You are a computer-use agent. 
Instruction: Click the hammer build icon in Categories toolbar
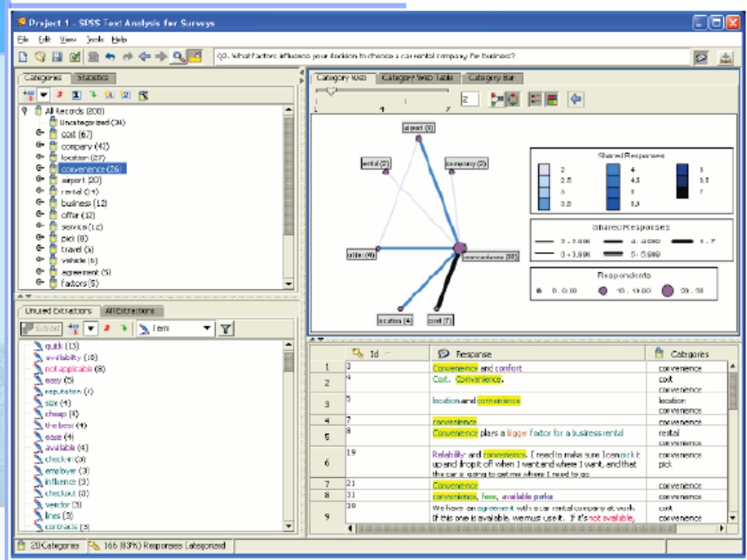coord(143,95)
